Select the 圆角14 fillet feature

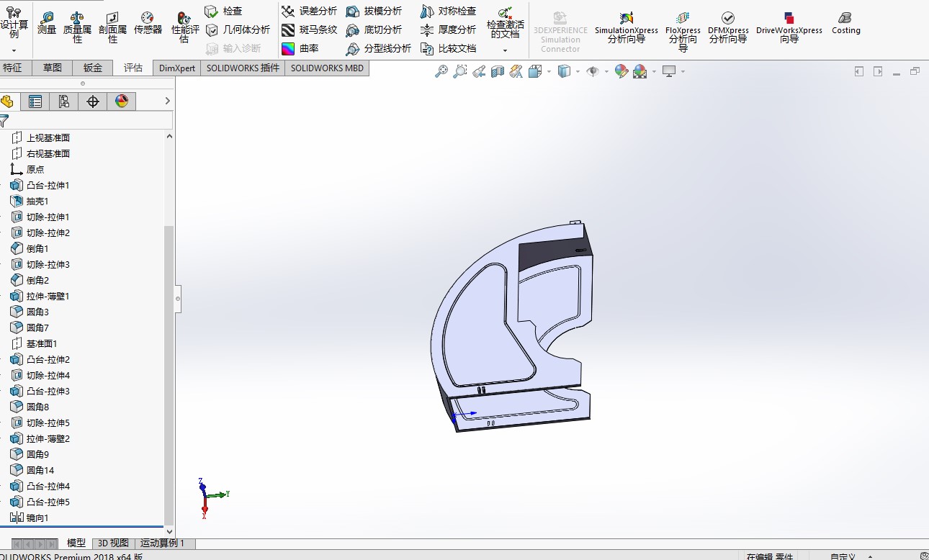coord(40,470)
